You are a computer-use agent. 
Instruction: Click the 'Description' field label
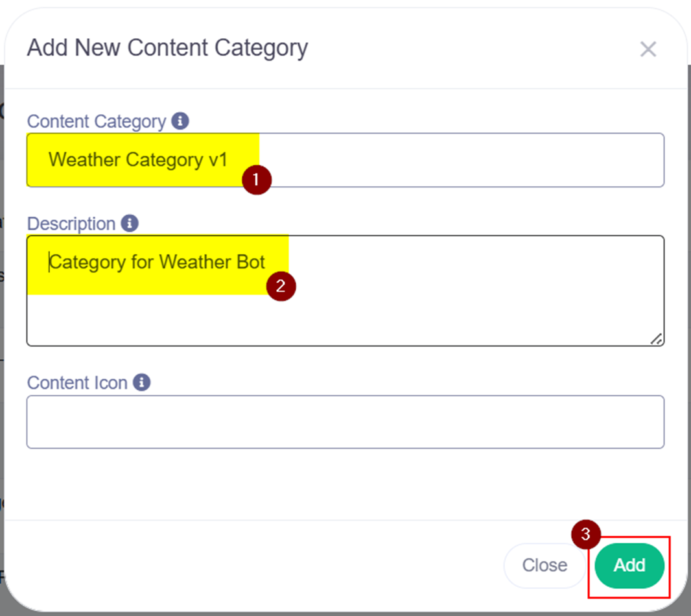[71, 224]
